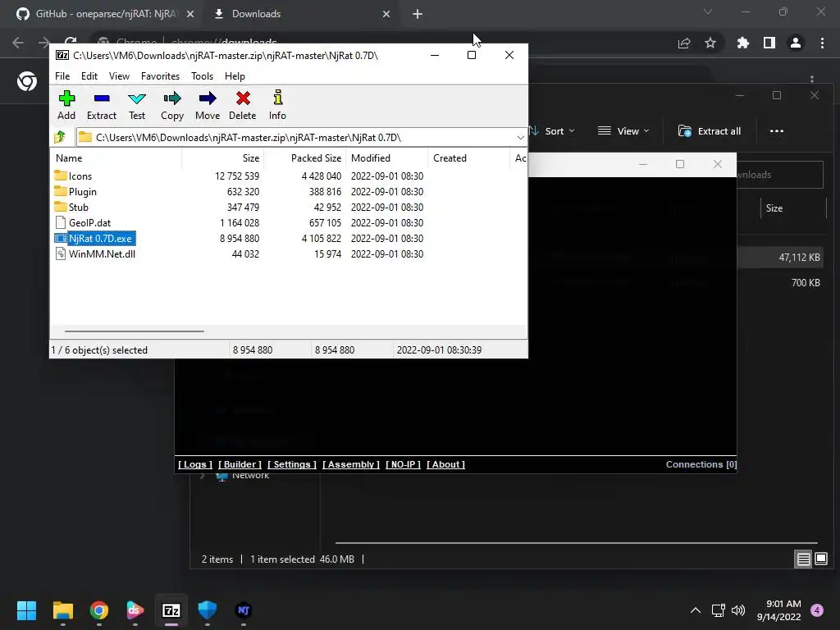Click the Connections counter in NjRat

pyautogui.click(x=701, y=464)
